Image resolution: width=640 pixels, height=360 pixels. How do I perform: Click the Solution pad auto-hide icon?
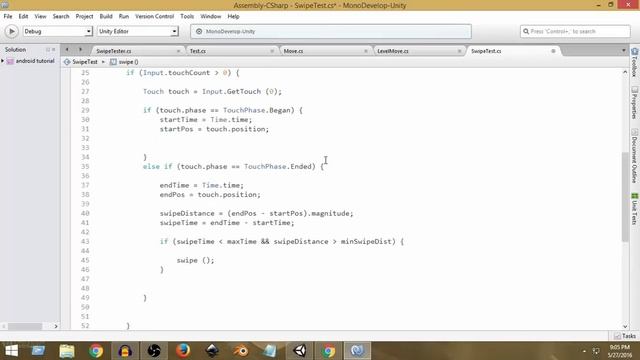tap(48, 49)
